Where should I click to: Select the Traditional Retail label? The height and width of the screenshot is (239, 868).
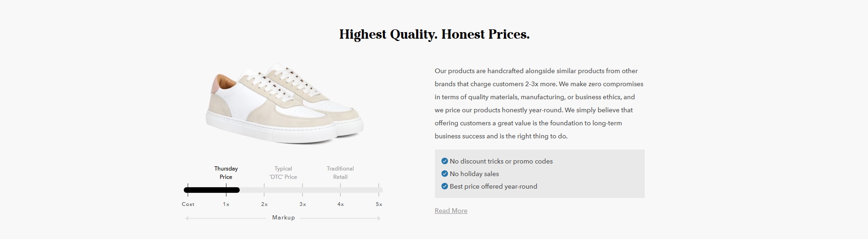point(340,173)
